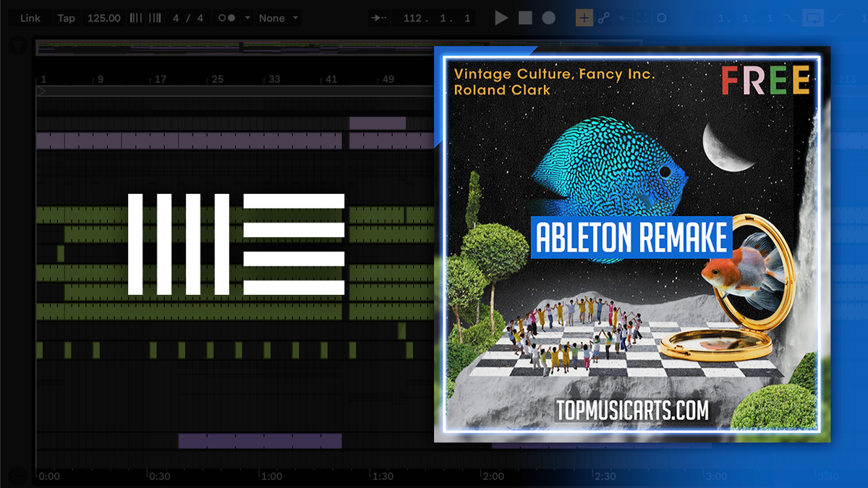868x488 pixels.
Task: Arm recording with the Record button
Action: pyautogui.click(x=549, y=17)
